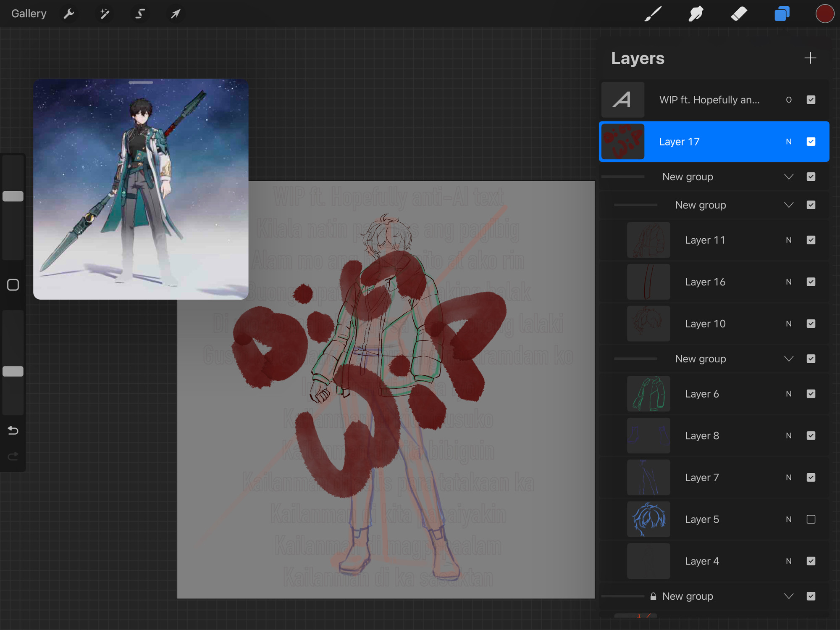Screen dimensions: 840x630
Task: Open the Adjustments magic wand menu
Action: (105, 14)
